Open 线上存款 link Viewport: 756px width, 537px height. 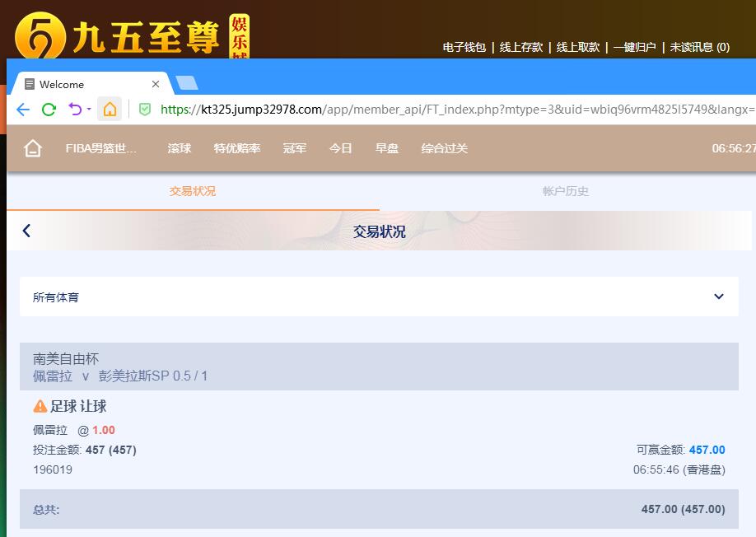520,47
